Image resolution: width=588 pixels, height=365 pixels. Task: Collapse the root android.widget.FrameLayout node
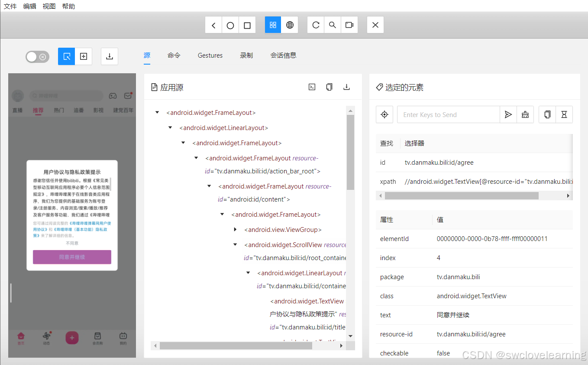[157, 113]
